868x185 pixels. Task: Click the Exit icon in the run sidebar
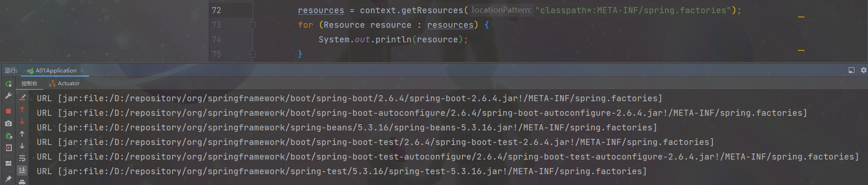click(x=8, y=148)
